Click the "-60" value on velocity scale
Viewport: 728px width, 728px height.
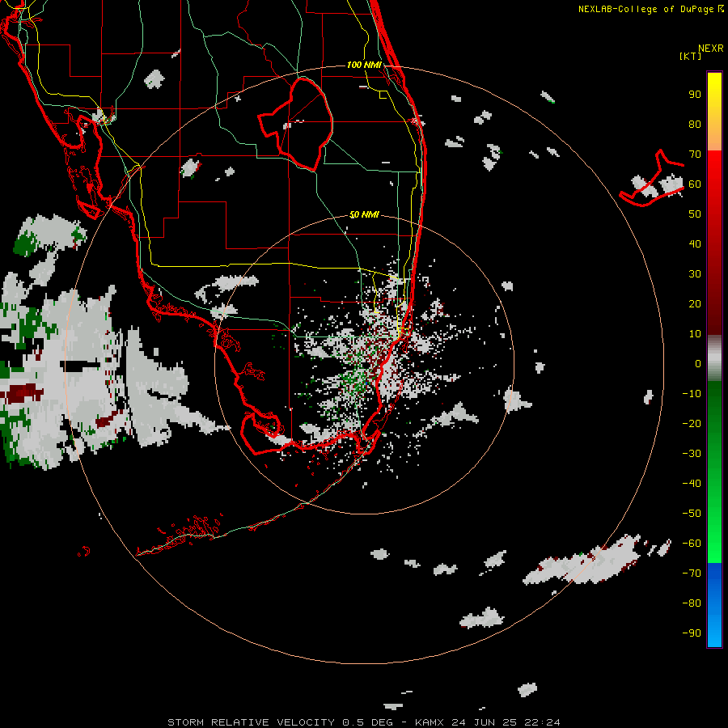pos(692,544)
